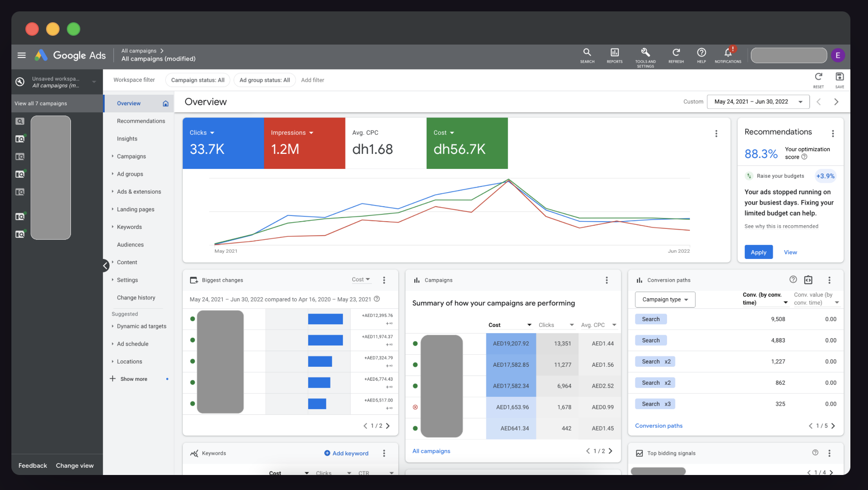Click Top bidding signals help icon
Image resolution: width=868 pixels, height=490 pixels.
(x=815, y=453)
